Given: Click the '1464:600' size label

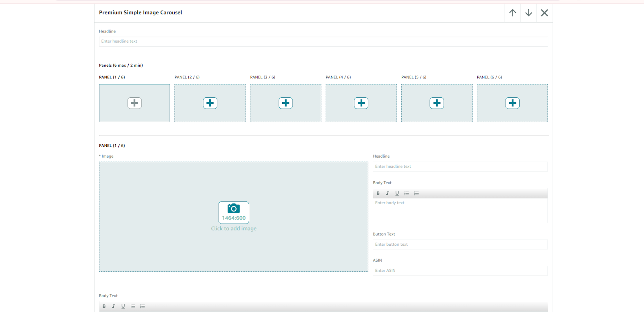Looking at the screenshot, I should coord(234,218).
